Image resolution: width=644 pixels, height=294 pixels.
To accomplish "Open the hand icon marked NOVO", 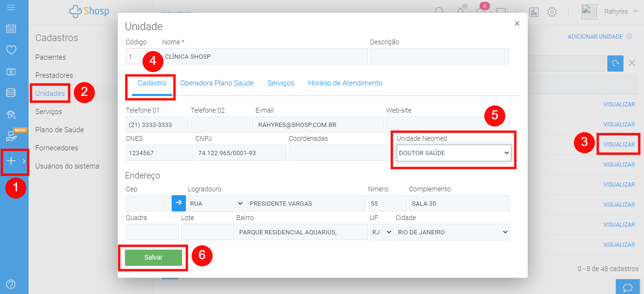I will pos(11,136).
